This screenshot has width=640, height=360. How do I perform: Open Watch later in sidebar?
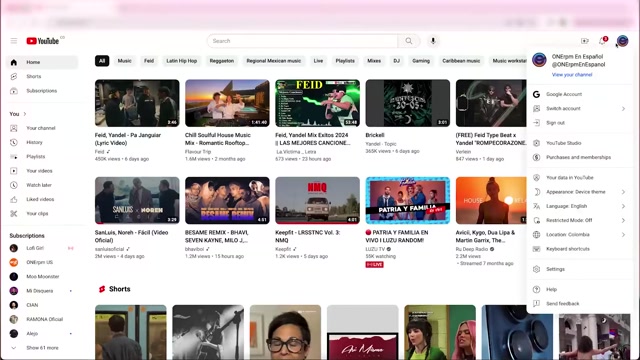[42, 185]
